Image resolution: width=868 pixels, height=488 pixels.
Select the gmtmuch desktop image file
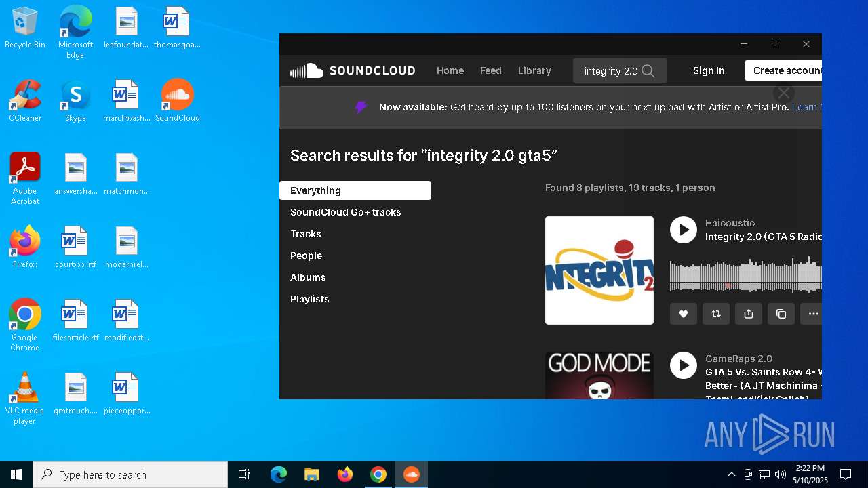(75, 394)
